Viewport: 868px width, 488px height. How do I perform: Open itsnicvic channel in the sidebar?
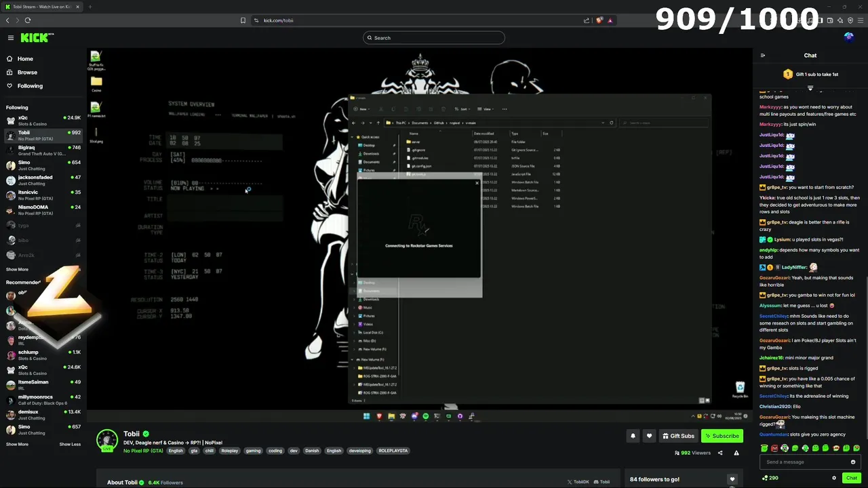click(x=43, y=195)
